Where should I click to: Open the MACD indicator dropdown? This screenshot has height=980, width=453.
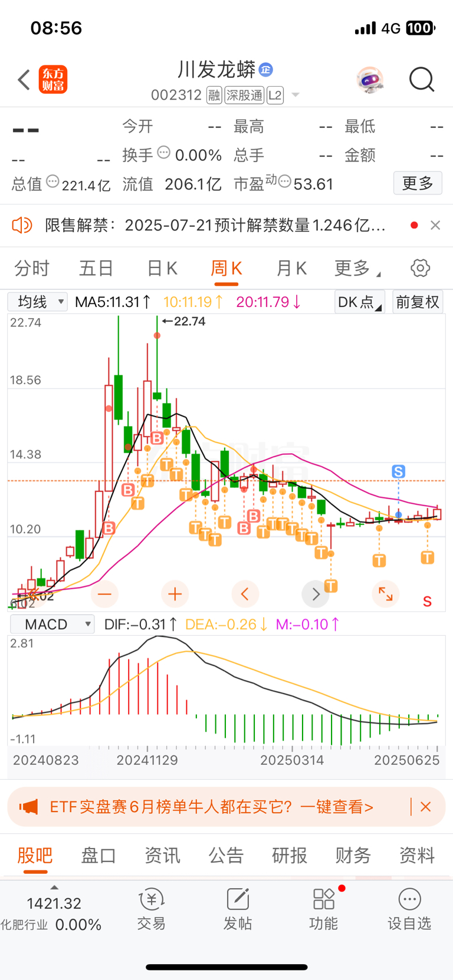(52, 625)
